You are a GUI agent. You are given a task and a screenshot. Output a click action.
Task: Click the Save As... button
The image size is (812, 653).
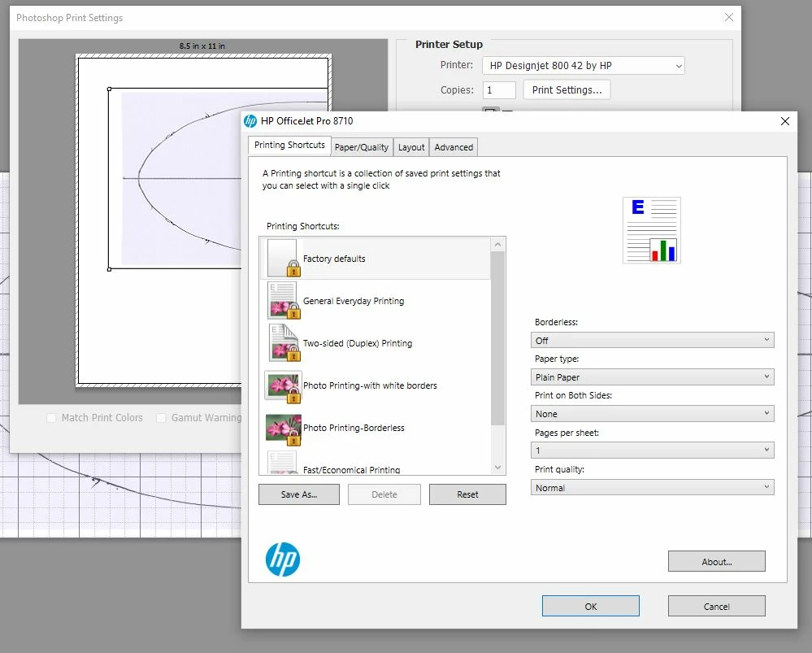coord(299,494)
